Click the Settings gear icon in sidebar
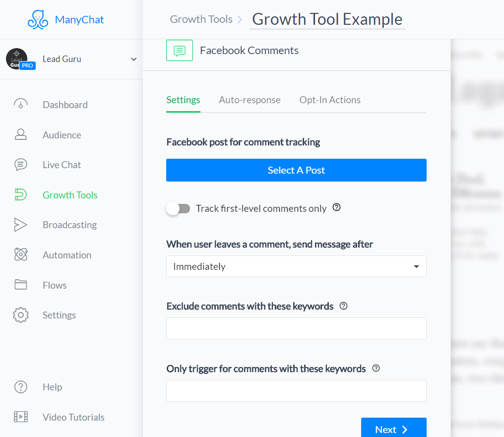The height and width of the screenshot is (437, 504). point(21,315)
